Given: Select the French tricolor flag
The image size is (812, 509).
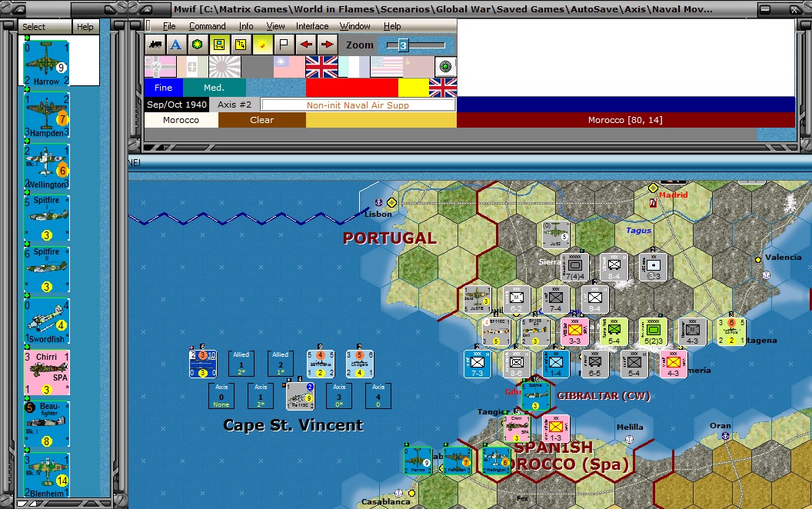Looking at the screenshot, I should click(354, 67).
